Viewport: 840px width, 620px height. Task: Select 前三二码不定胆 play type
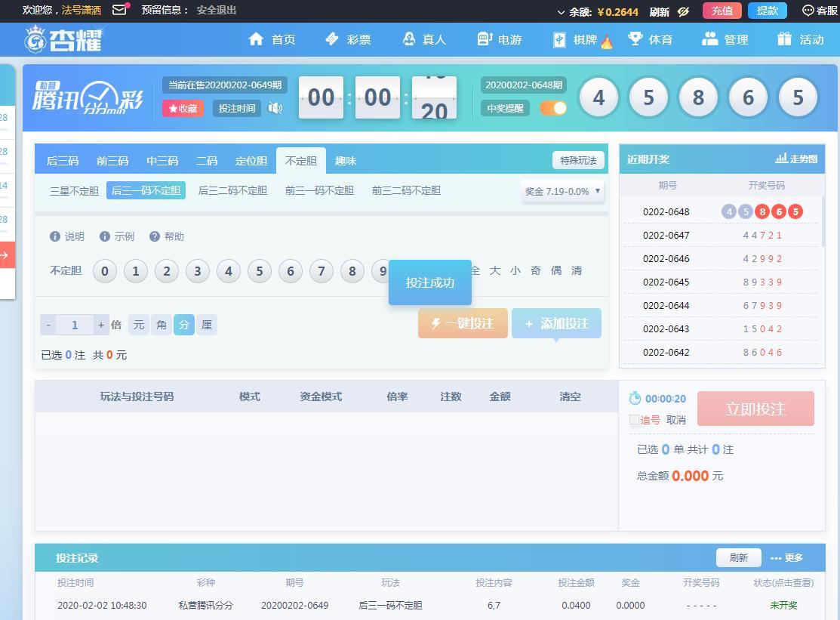[x=406, y=190]
